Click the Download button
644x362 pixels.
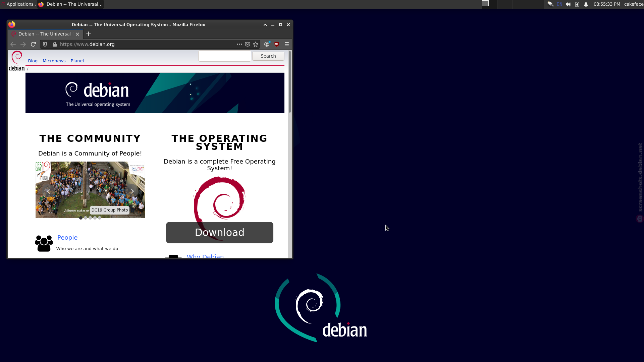pos(220,233)
